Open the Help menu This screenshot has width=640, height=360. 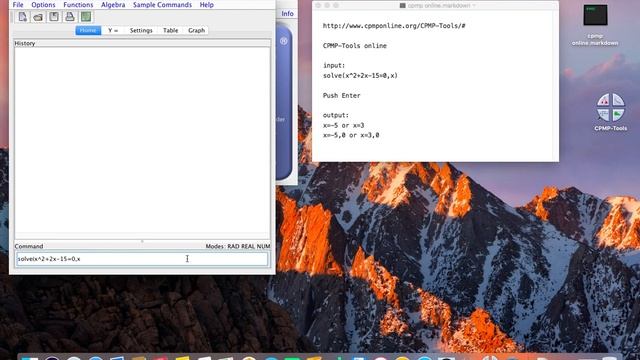(x=207, y=5)
